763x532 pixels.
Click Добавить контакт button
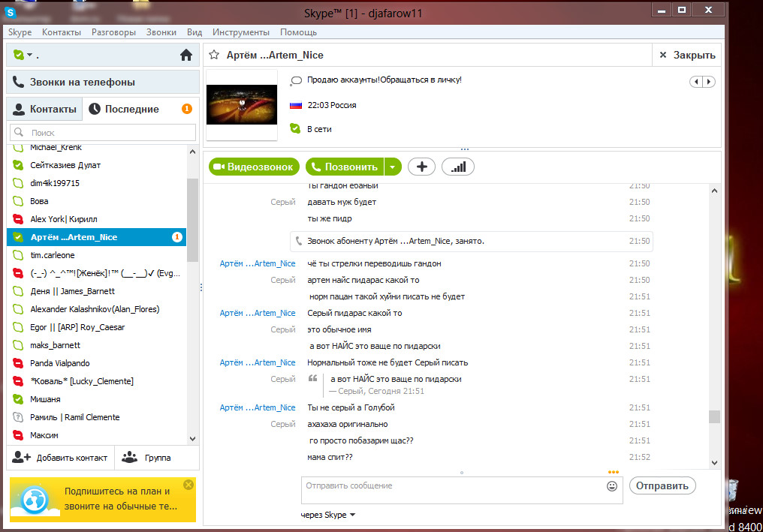click(60, 458)
